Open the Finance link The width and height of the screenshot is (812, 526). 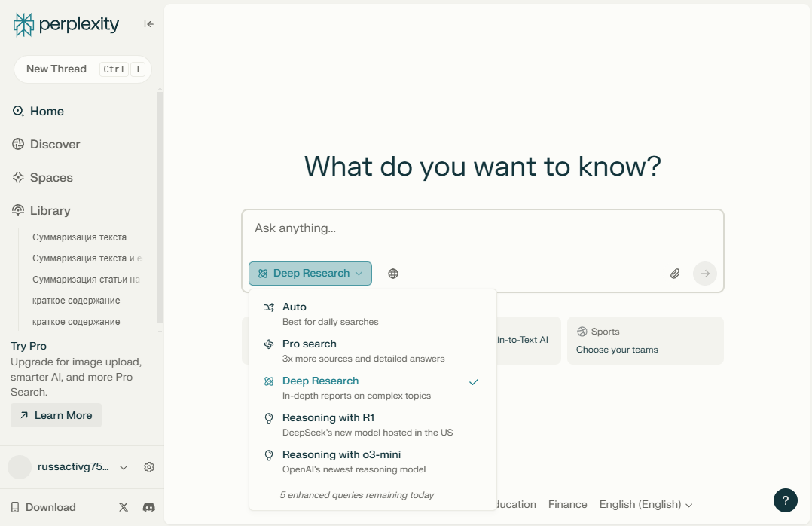click(568, 504)
